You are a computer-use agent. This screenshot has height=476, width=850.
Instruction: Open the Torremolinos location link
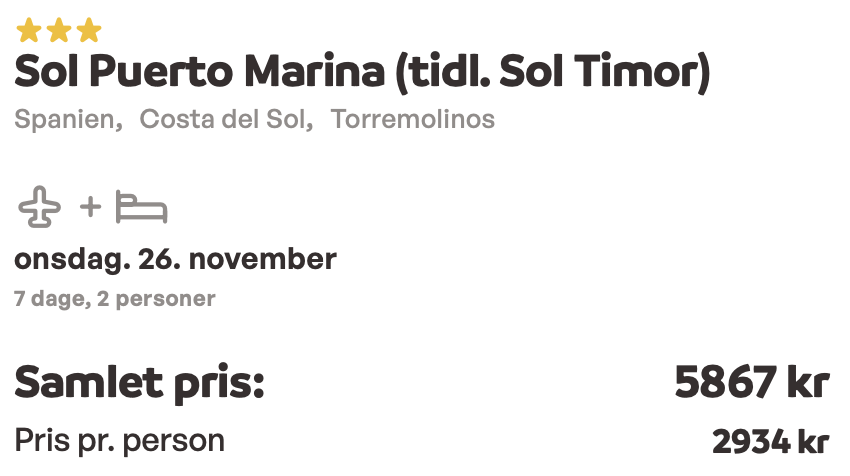click(x=413, y=119)
